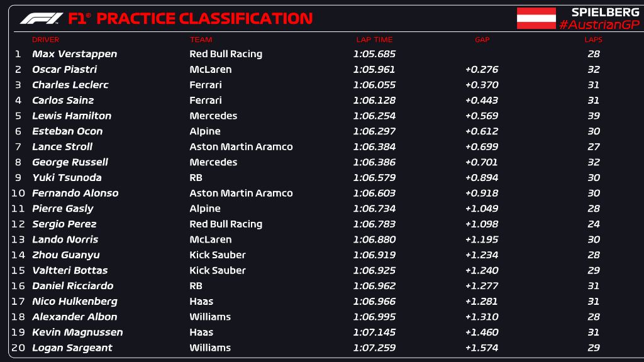Image resolution: width=644 pixels, height=362 pixels.
Task: Click the LAP TIME column header
Action: pyautogui.click(x=374, y=40)
